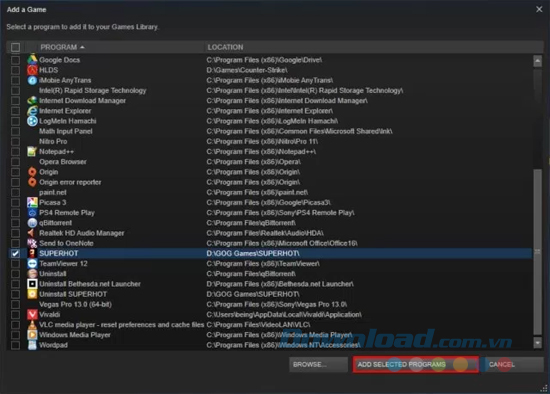The width and height of the screenshot is (550, 394).
Task: Uncheck the SUPERHOT checkbox
Action: point(15,253)
